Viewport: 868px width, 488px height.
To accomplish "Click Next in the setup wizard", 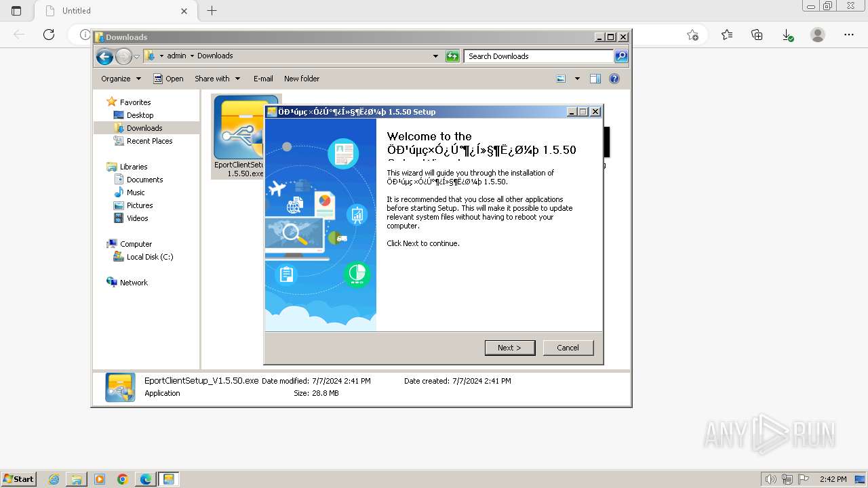I will pos(510,348).
